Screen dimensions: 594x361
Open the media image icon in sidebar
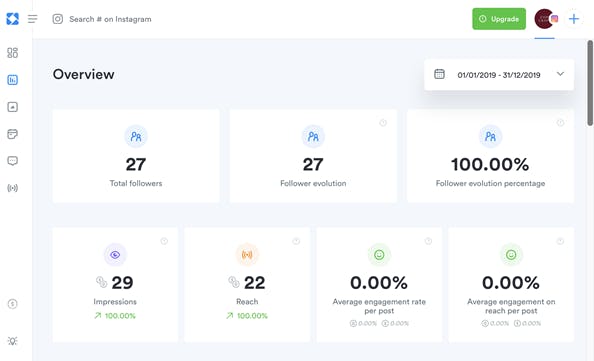(13, 107)
